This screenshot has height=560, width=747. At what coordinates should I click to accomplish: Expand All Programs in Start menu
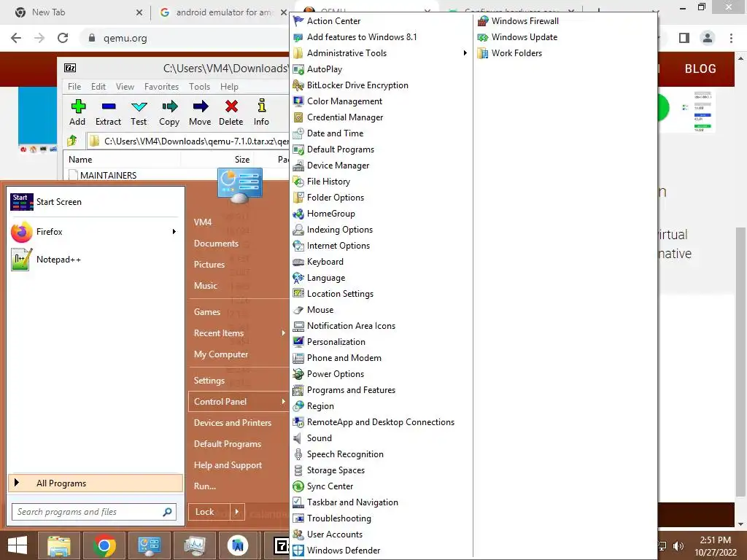96,483
